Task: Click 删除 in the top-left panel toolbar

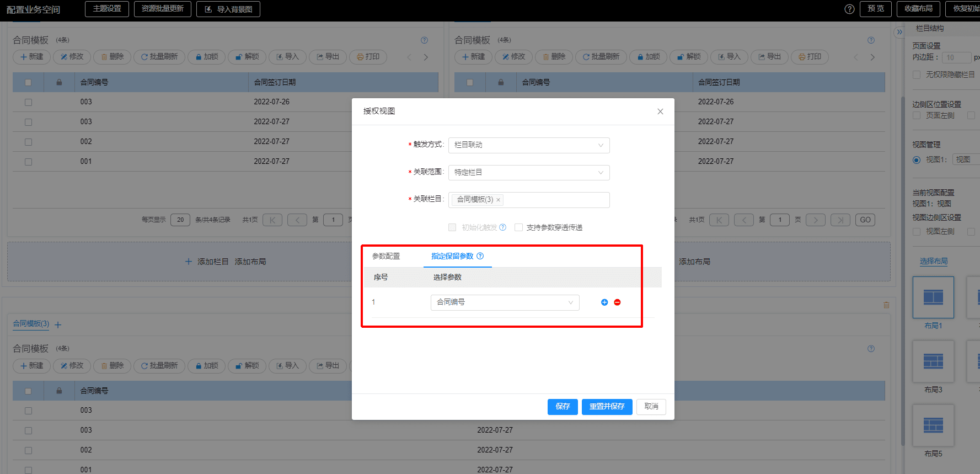Action: [x=113, y=57]
